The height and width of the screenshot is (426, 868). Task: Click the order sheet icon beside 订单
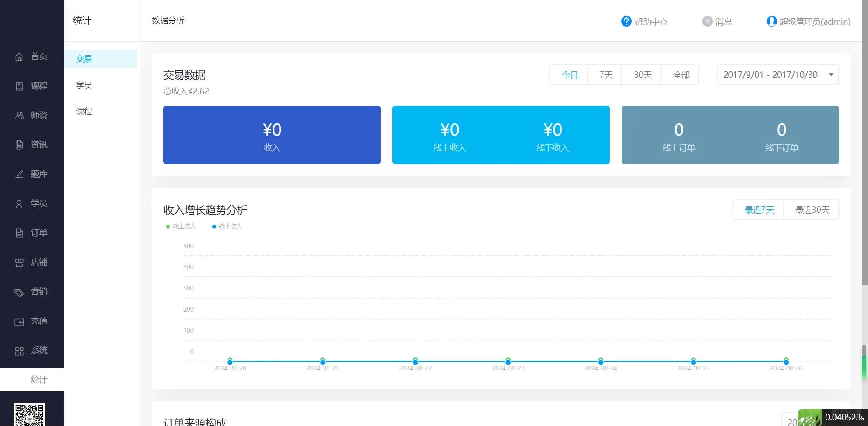[x=19, y=233]
